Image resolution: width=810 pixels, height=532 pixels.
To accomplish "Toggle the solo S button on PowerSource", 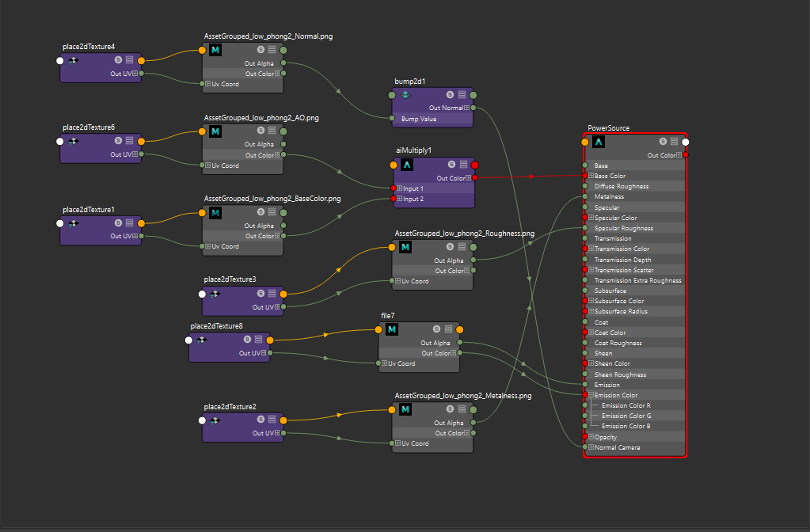I will [x=663, y=142].
